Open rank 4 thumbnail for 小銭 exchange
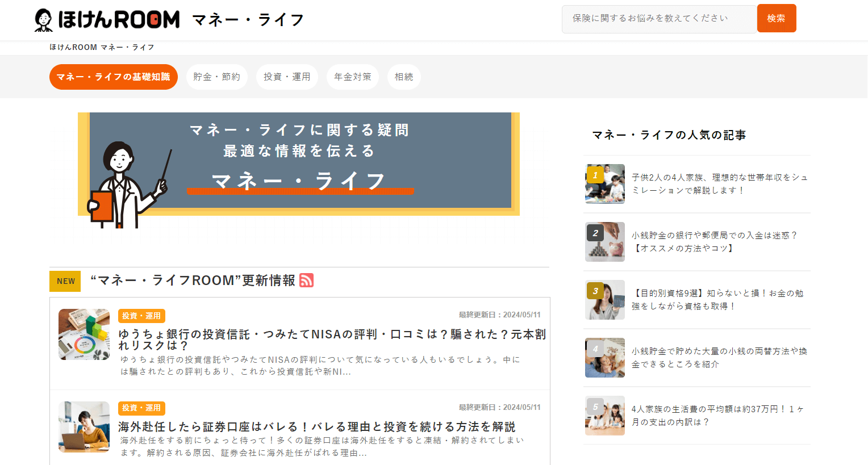Viewport: 868px width, 465px height. [x=605, y=358]
